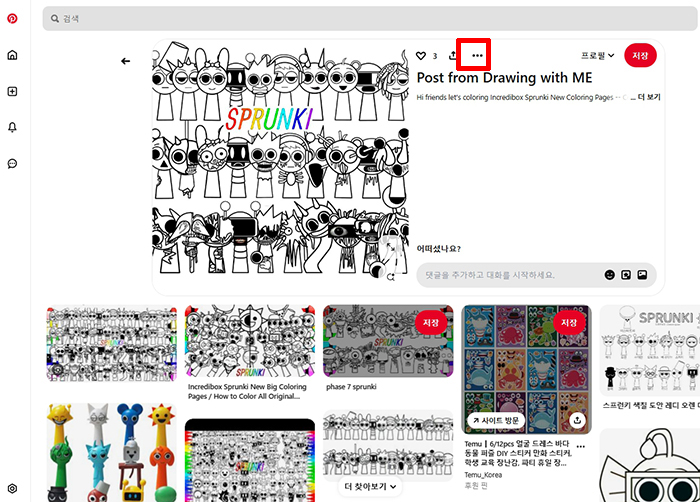Image resolution: width=700 pixels, height=502 pixels.
Task: Save the phase 7 sprunki pin
Action: [x=431, y=322]
